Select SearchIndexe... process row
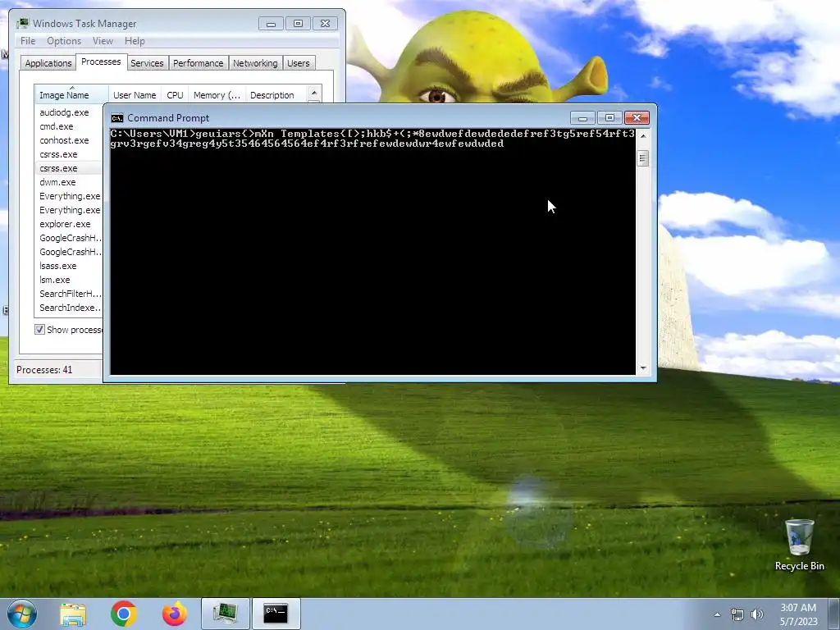Image resolution: width=840 pixels, height=630 pixels. pyautogui.click(x=69, y=308)
